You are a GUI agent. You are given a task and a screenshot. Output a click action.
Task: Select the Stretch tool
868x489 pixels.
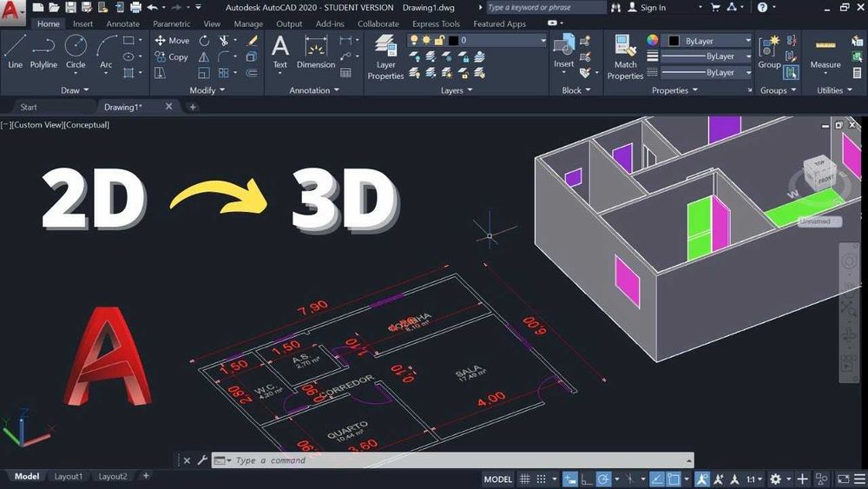point(160,73)
